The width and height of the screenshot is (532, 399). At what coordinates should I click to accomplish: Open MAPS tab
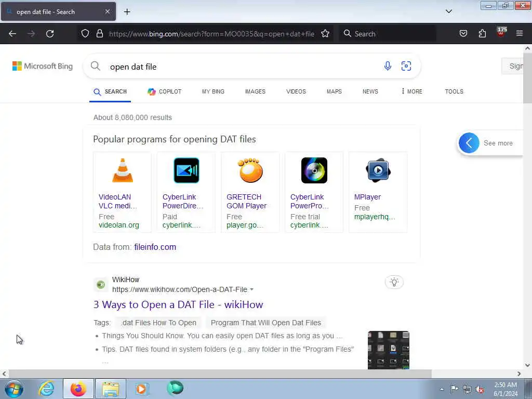pyautogui.click(x=334, y=91)
